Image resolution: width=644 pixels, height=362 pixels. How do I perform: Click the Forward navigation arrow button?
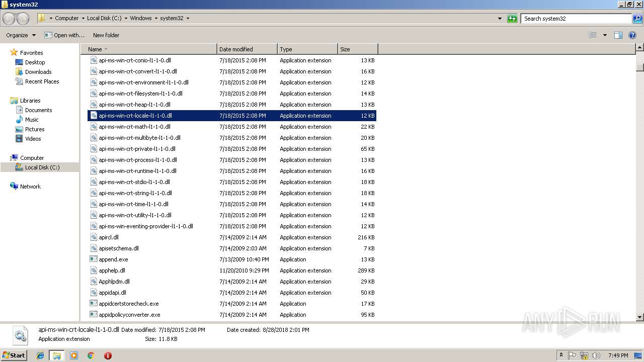tap(23, 19)
